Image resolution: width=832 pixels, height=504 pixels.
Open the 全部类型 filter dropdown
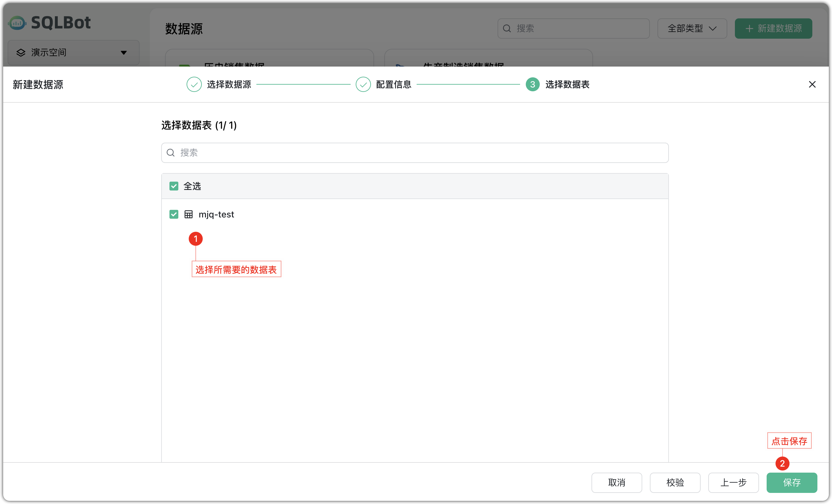[692, 28]
